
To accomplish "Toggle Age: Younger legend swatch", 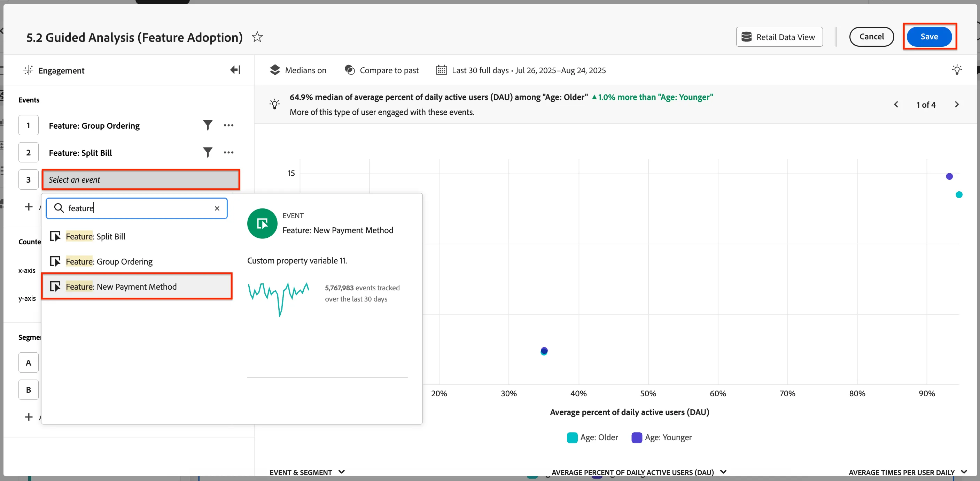I will pos(637,437).
